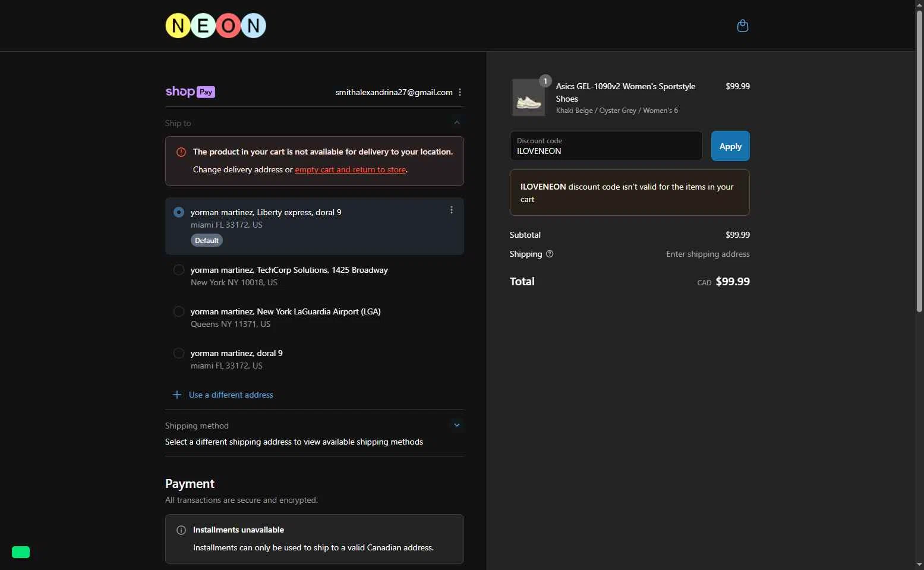Collapse the Ship to section chevron
The width and height of the screenshot is (924, 570).
(x=456, y=122)
